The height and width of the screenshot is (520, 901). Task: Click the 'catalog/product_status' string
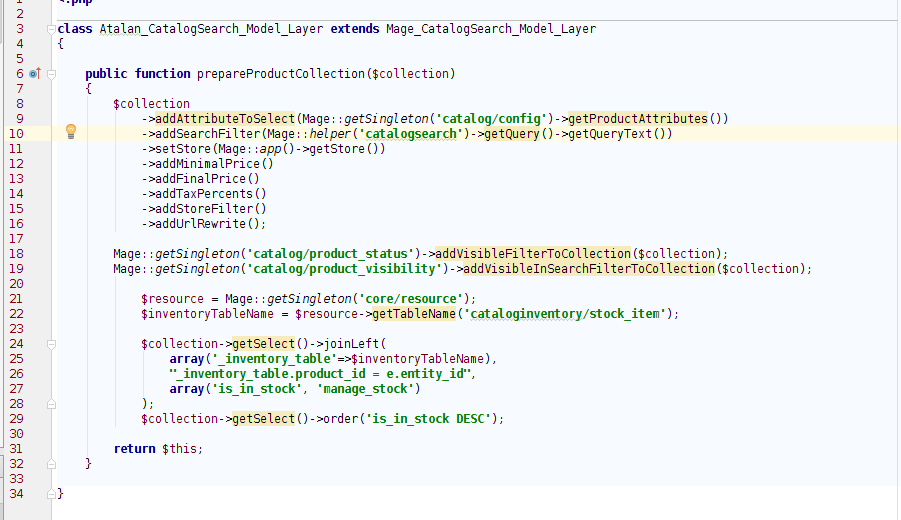click(330, 253)
